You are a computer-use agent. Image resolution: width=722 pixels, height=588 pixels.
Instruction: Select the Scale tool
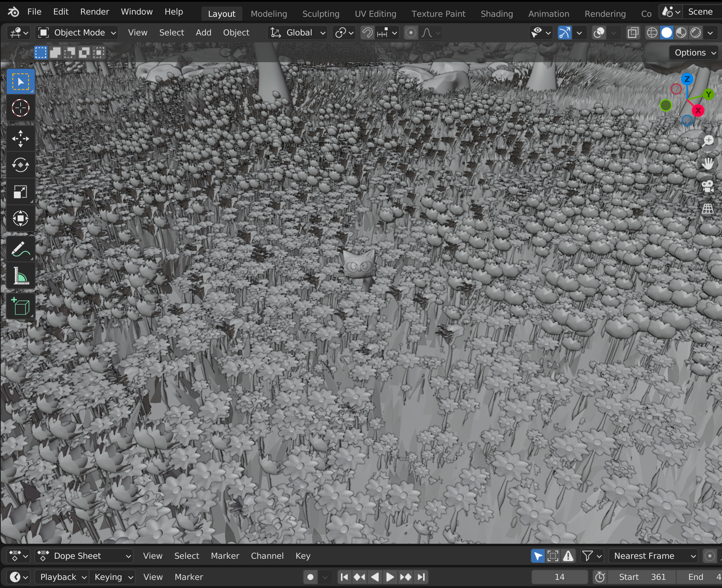click(20, 192)
